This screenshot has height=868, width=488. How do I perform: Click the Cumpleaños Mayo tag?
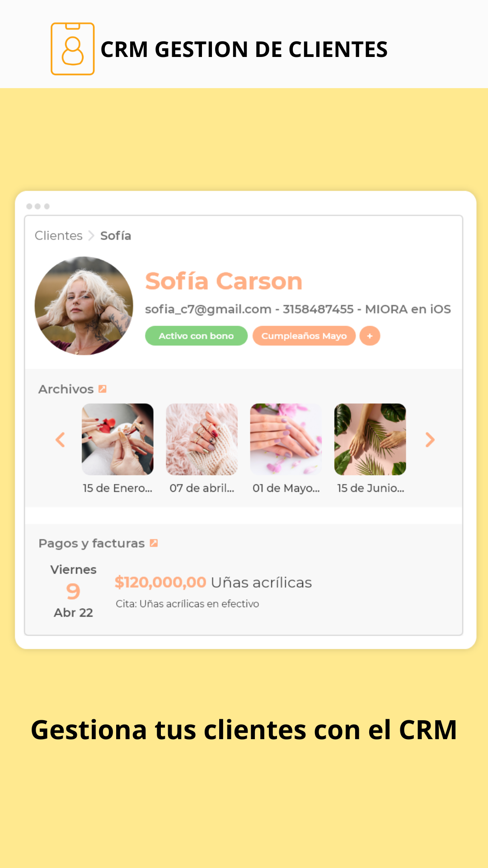coord(304,336)
